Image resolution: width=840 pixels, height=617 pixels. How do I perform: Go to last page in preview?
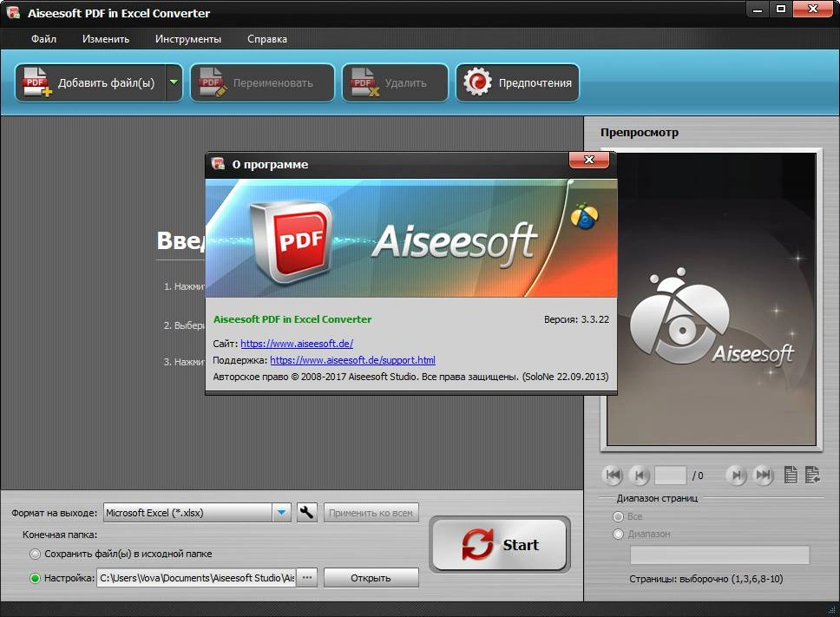tap(764, 475)
